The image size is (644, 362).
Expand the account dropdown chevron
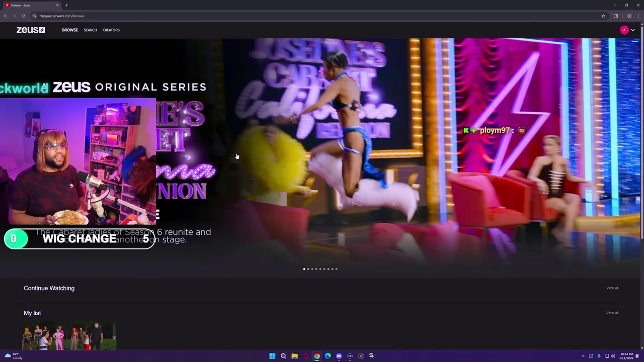click(633, 30)
